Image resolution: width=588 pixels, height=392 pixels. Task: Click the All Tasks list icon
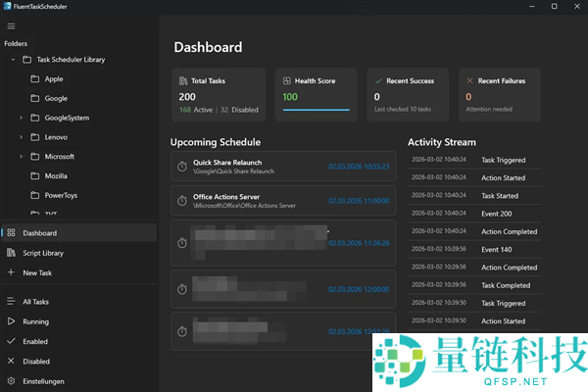[x=11, y=302]
